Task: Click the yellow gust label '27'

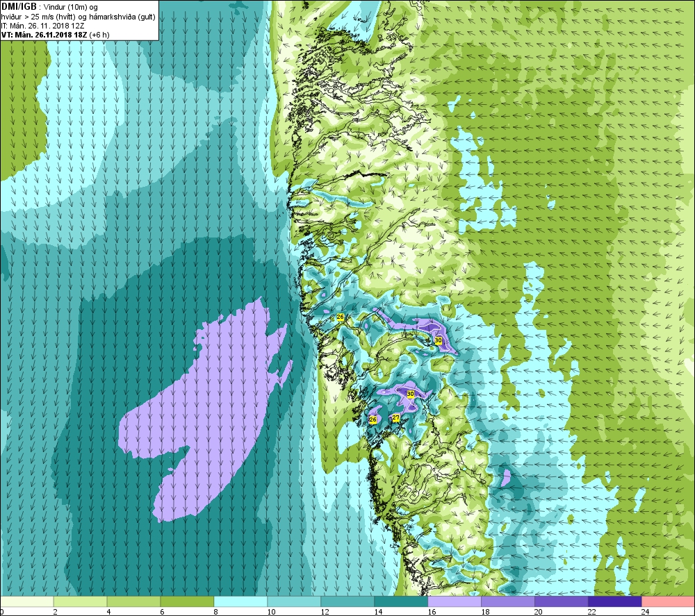Action: click(396, 417)
